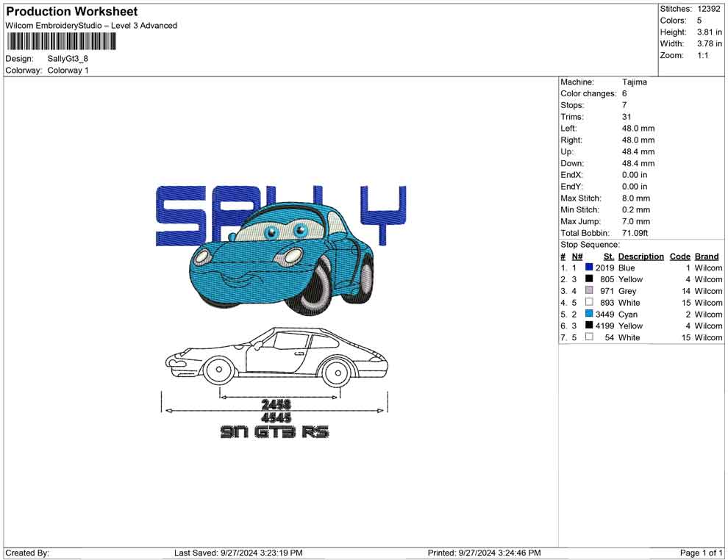
Task: Click the Down 48.4 mm value
Action: click(638, 163)
